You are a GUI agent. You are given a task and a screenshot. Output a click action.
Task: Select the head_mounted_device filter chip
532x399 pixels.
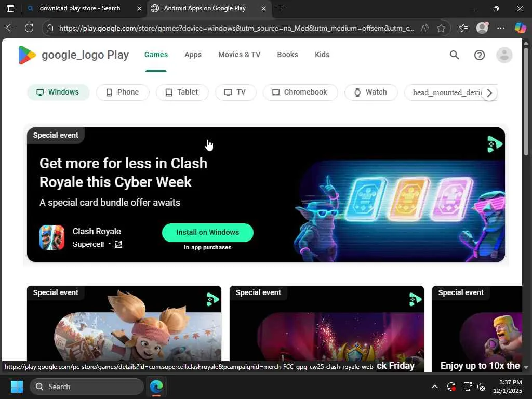pyautogui.click(x=447, y=92)
